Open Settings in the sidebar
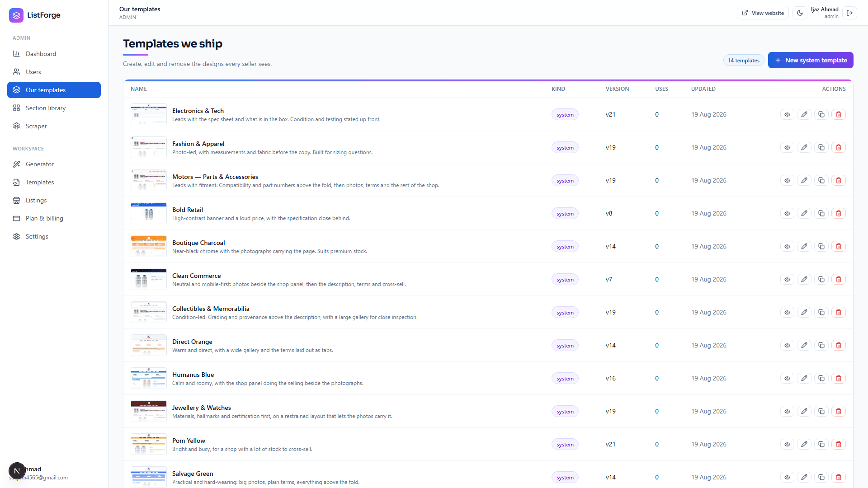868x488 pixels. pos(54,236)
